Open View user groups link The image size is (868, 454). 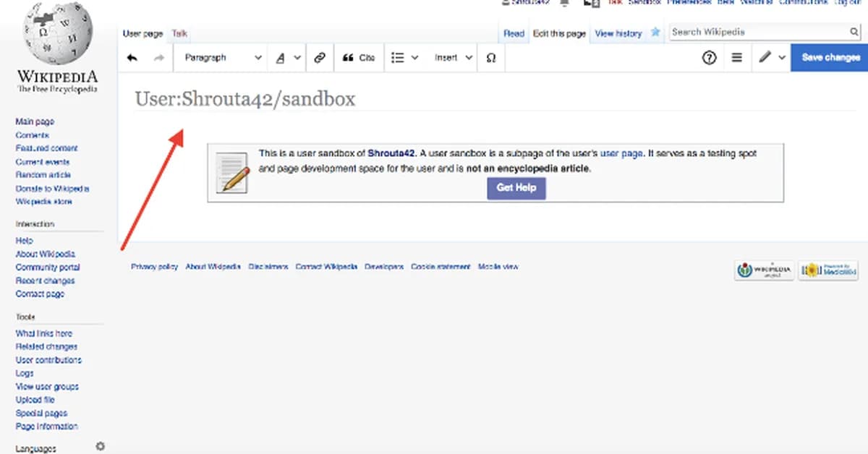pos(47,387)
